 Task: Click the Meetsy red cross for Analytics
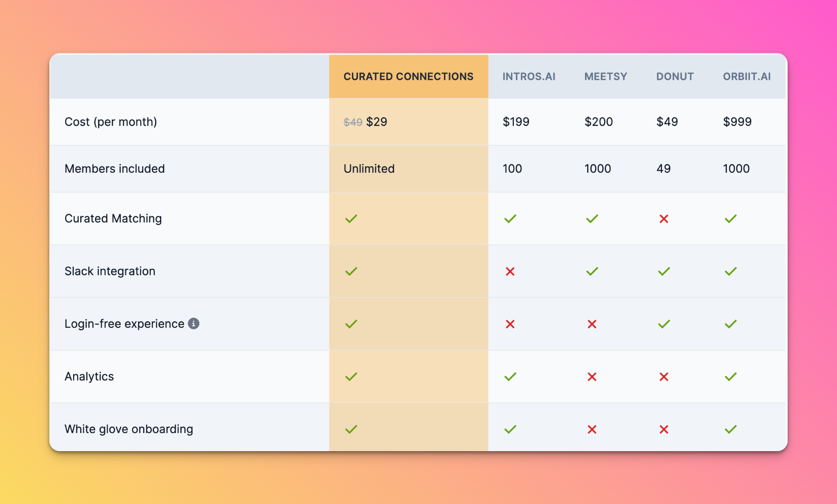592,377
